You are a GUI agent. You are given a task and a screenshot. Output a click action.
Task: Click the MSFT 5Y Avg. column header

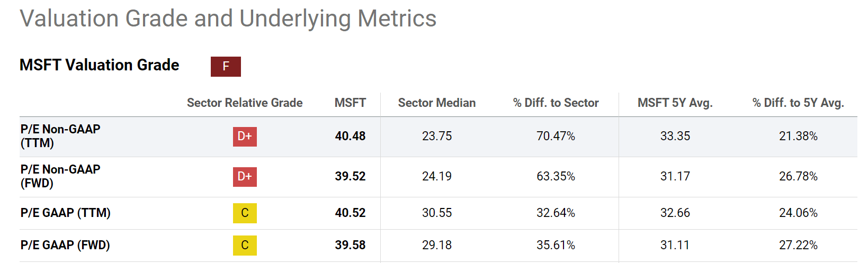675,103
